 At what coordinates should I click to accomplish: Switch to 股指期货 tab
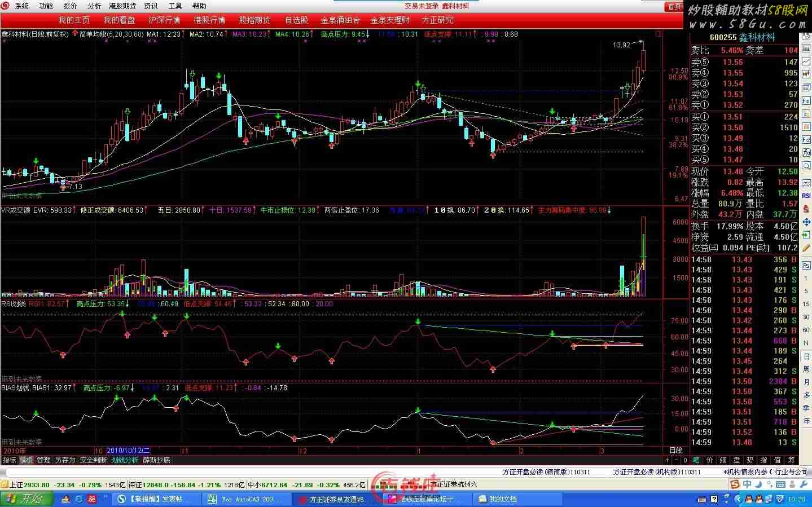coord(254,20)
